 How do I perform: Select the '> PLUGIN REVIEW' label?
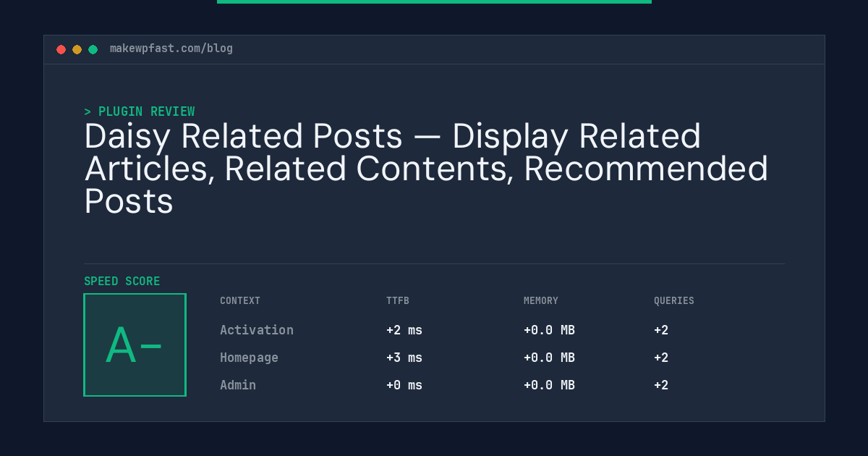click(140, 111)
